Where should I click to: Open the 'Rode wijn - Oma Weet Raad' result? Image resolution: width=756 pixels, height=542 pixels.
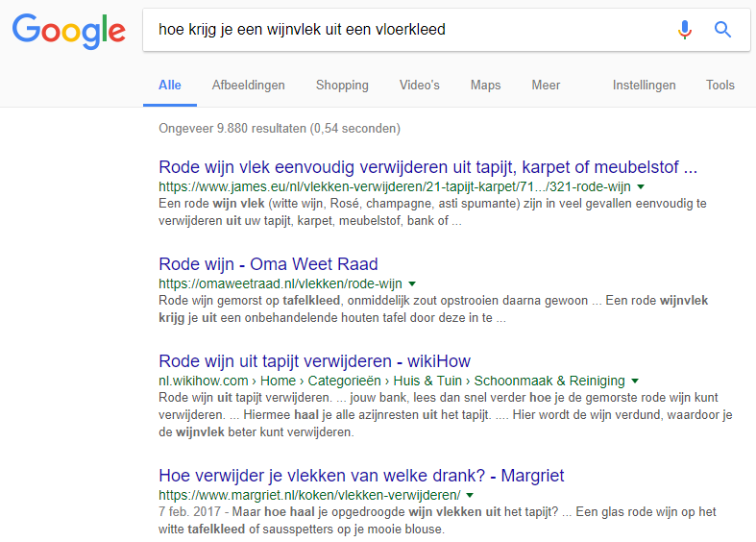268,264
